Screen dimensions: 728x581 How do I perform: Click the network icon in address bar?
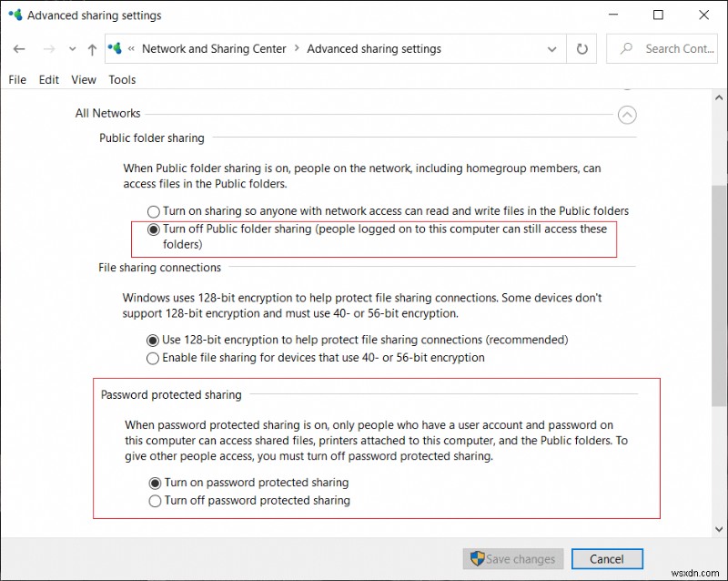115,48
